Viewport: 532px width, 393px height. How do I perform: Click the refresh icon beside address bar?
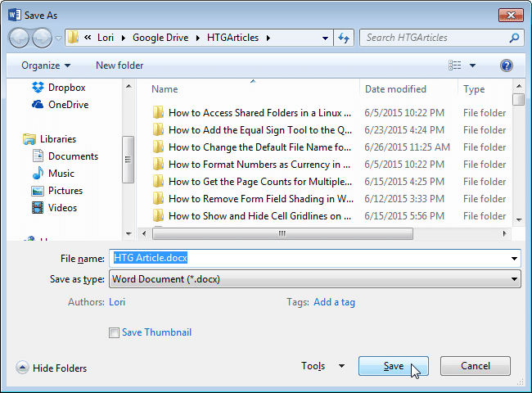345,38
